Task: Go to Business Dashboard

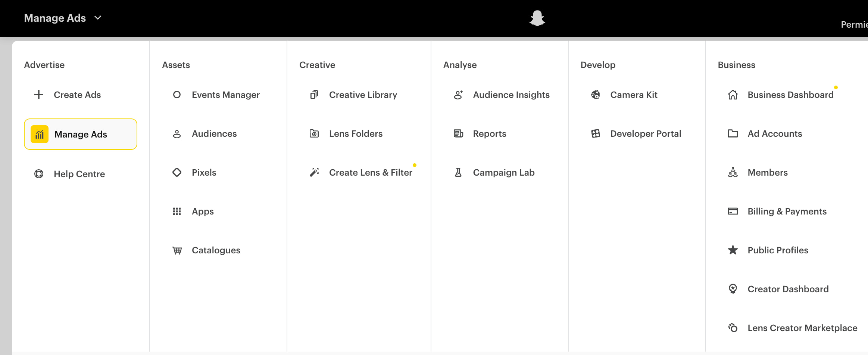Action: point(790,95)
